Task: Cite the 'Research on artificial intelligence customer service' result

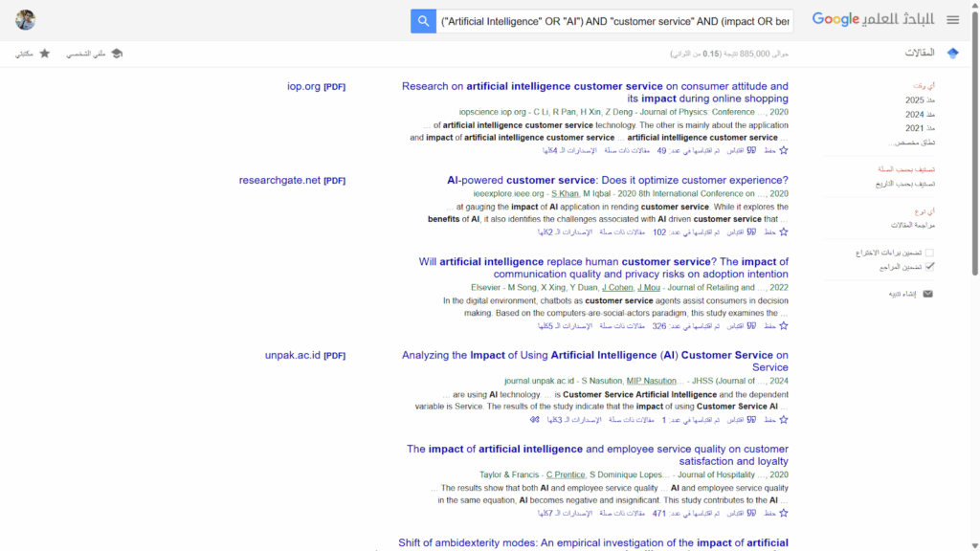Action: pos(751,150)
